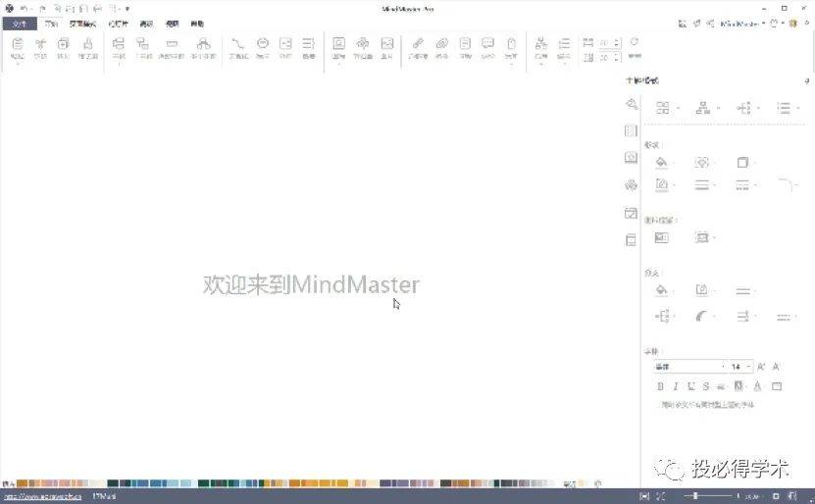Open the MindMaster account menu
Viewport: 815px width, 504px height.
[x=742, y=24]
